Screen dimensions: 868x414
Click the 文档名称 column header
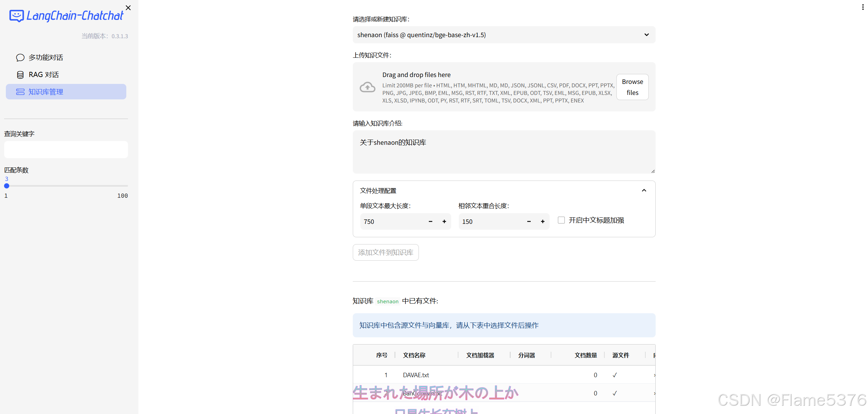[x=414, y=355]
